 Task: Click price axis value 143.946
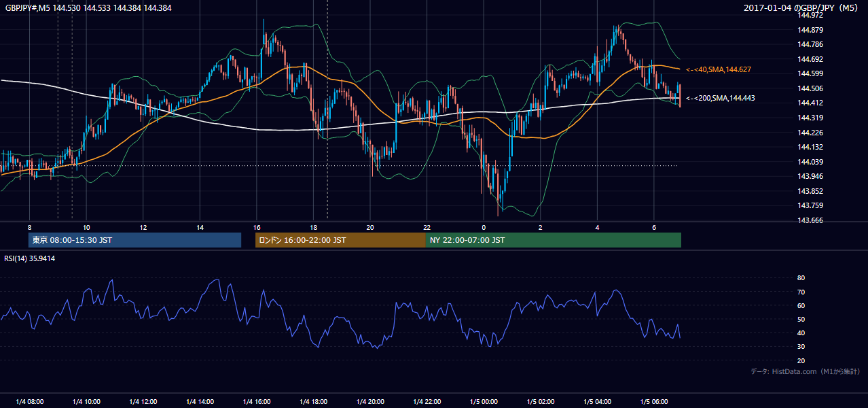click(810, 176)
